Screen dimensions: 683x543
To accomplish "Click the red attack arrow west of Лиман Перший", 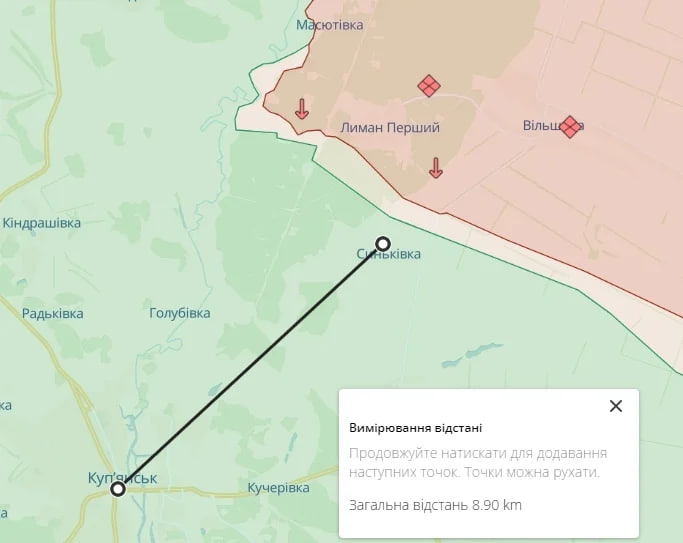I will [x=302, y=108].
